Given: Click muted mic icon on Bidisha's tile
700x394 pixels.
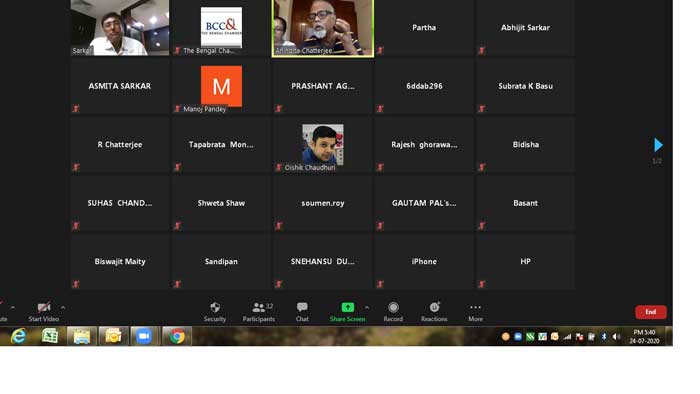Looking at the screenshot, I should tap(482, 167).
